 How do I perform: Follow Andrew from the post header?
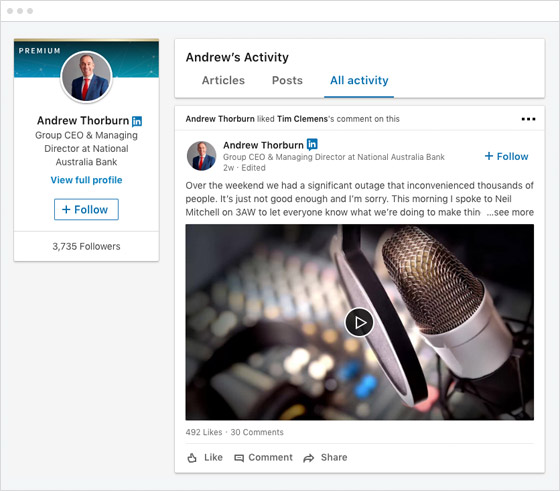(x=506, y=156)
